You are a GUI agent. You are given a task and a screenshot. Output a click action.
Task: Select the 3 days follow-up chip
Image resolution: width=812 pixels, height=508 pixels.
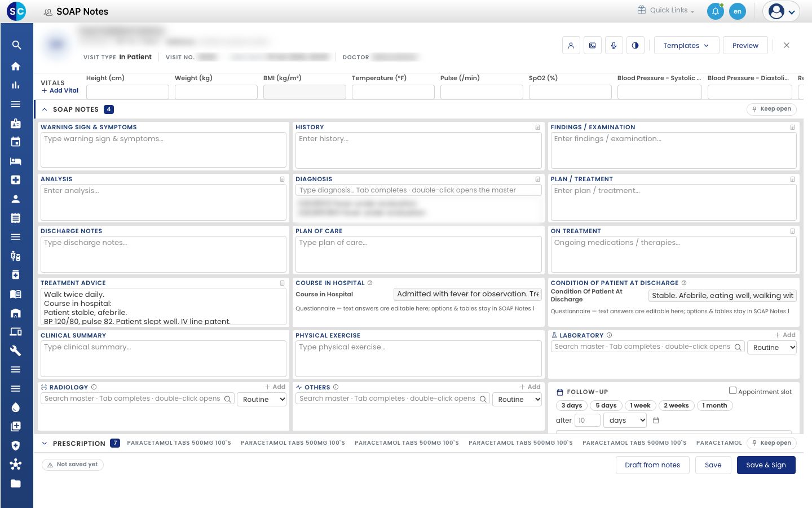pyautogui.click(x=571, y=405)
